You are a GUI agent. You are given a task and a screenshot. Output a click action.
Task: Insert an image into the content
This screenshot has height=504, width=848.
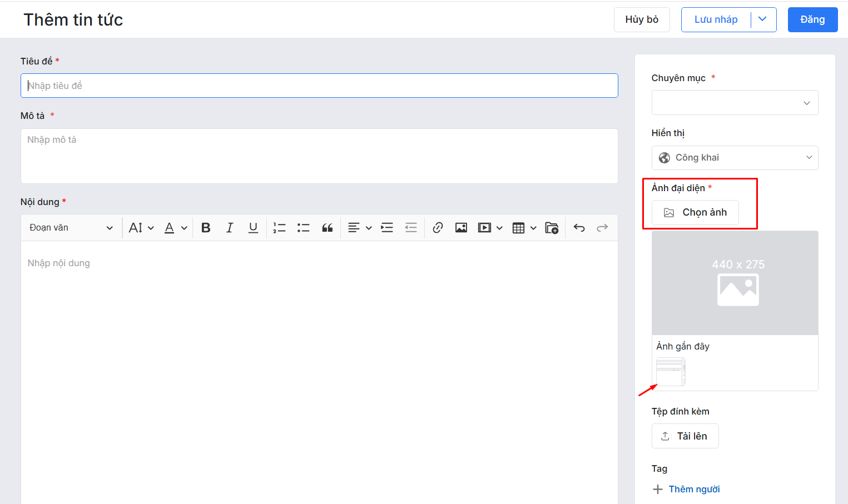[x=461, y=228]
